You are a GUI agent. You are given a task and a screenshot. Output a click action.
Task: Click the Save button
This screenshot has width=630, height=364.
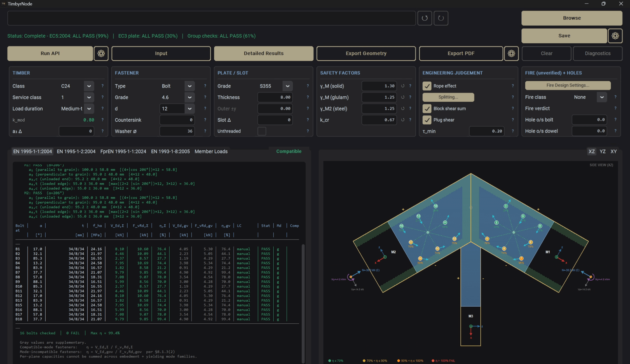(x=564, y=36)
